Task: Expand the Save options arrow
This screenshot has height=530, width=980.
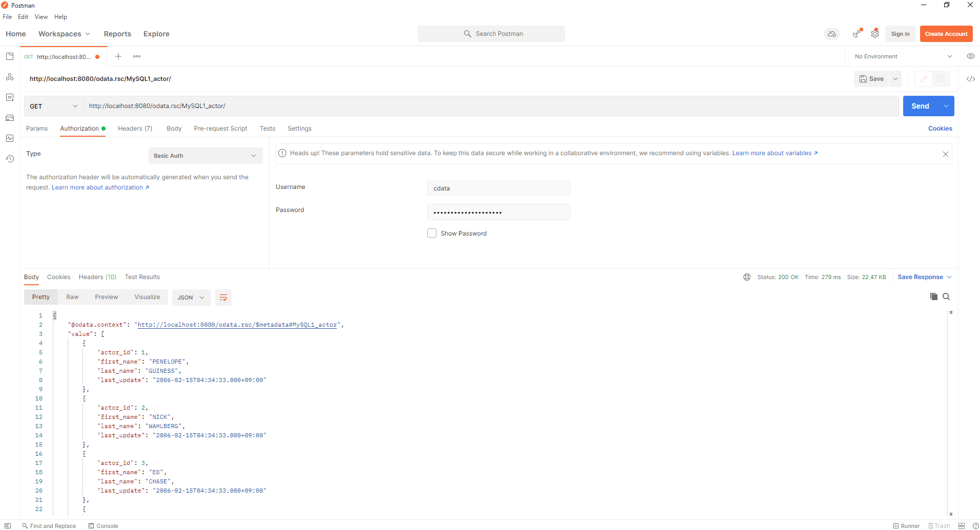Action: pos(895,79)
